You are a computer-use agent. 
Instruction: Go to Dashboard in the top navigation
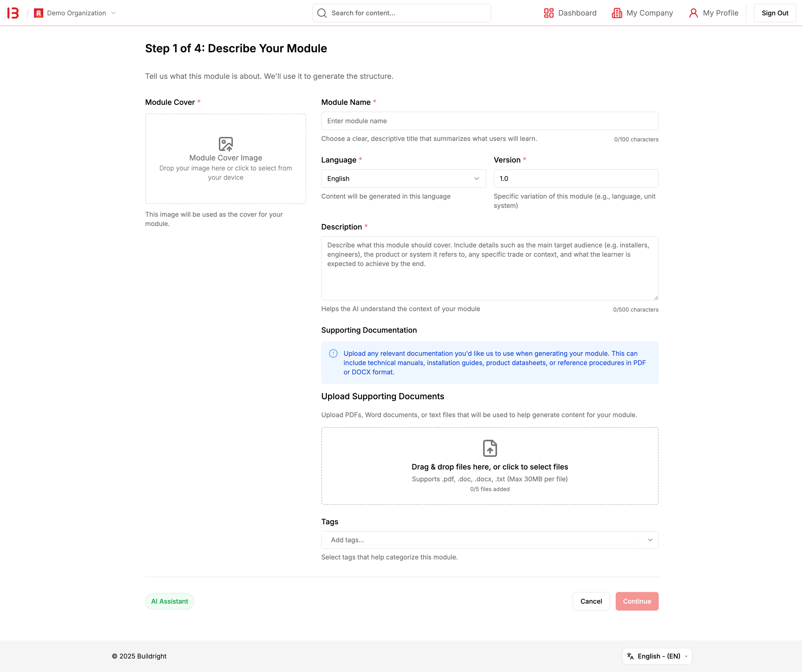pos(577,13)
